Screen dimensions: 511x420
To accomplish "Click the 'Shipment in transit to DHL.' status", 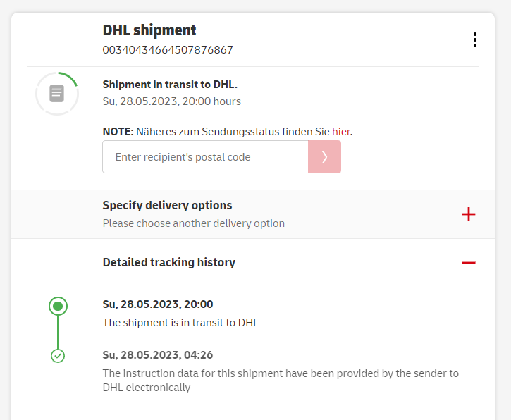I will (x=170, y=85).
